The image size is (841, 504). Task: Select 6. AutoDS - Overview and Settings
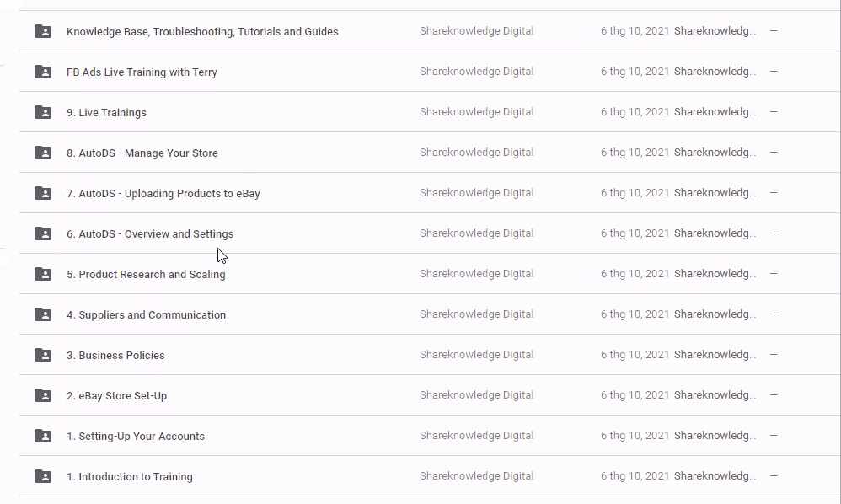click(x=150, y=234)
